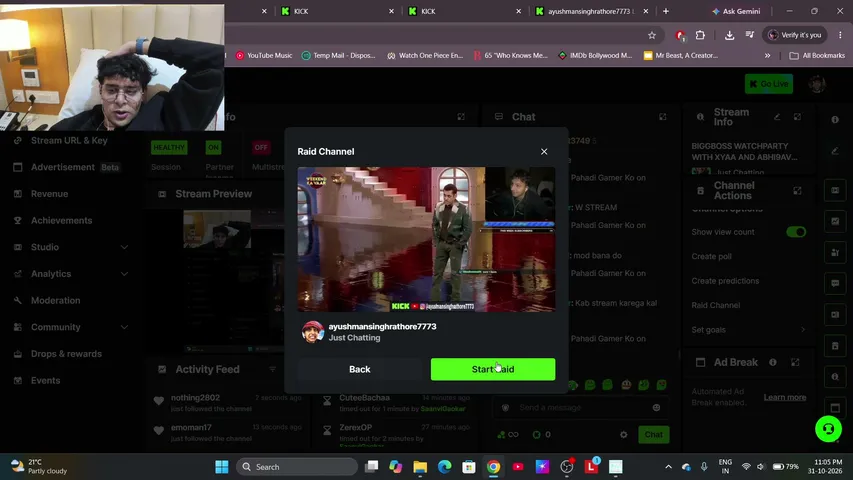Edit Stream Info pencil icon
Viewport: 853px width, 480px height.
pyautogui.click(x=777, y=117)
